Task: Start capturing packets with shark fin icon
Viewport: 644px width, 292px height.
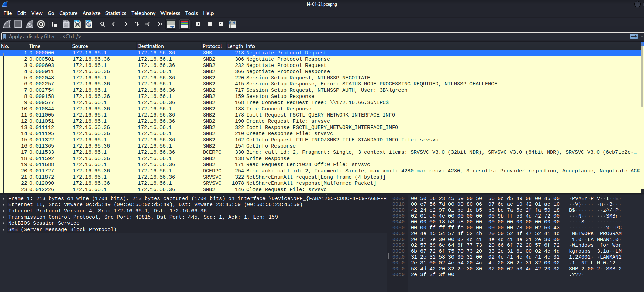Action: coord(7,24)
